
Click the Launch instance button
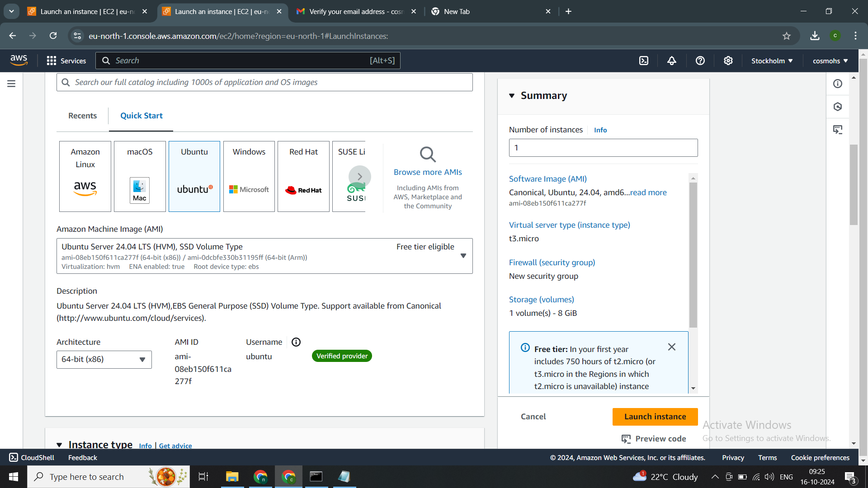(655, 417)
